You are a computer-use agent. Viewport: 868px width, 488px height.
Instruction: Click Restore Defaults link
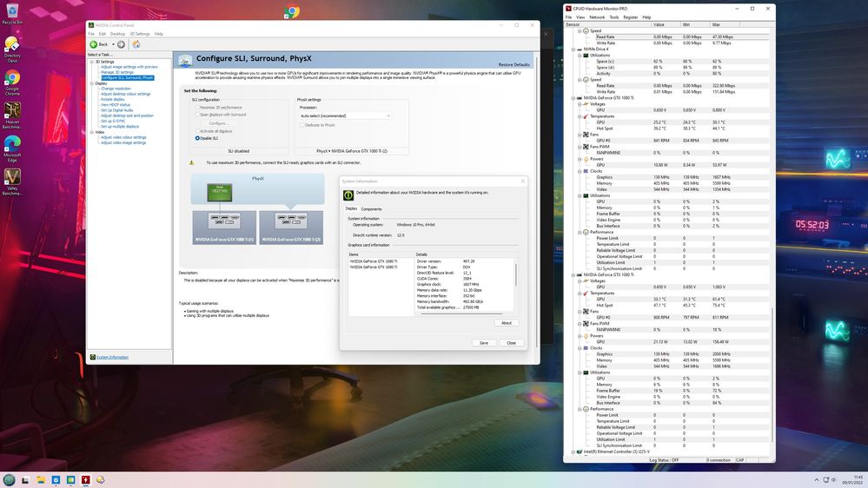coord(514,65)
